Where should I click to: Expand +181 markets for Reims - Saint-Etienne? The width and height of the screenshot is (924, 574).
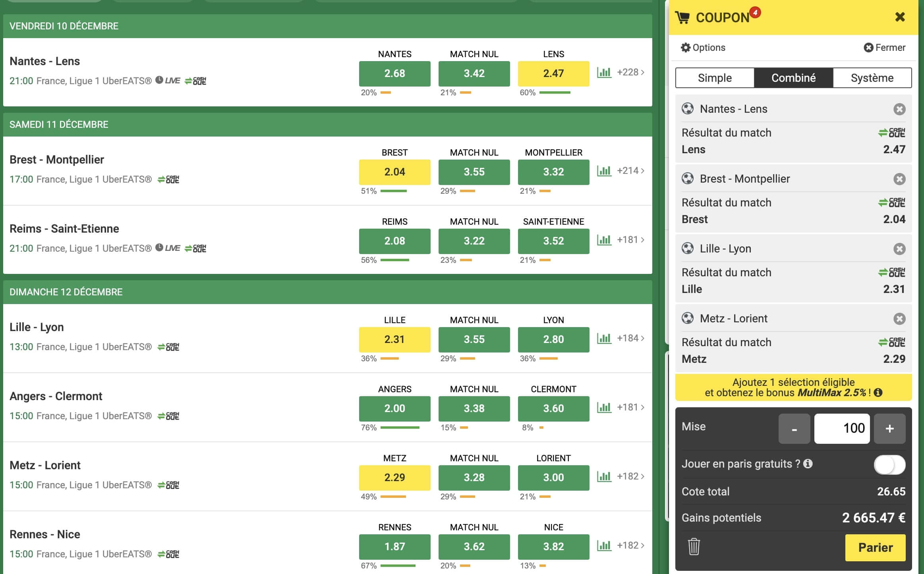tap(630, 240)
